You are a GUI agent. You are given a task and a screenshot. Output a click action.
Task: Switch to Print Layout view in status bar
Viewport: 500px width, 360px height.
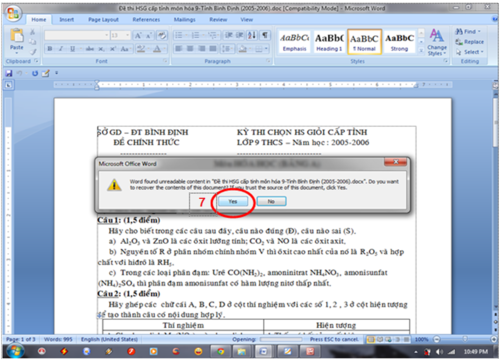point(370,340)
